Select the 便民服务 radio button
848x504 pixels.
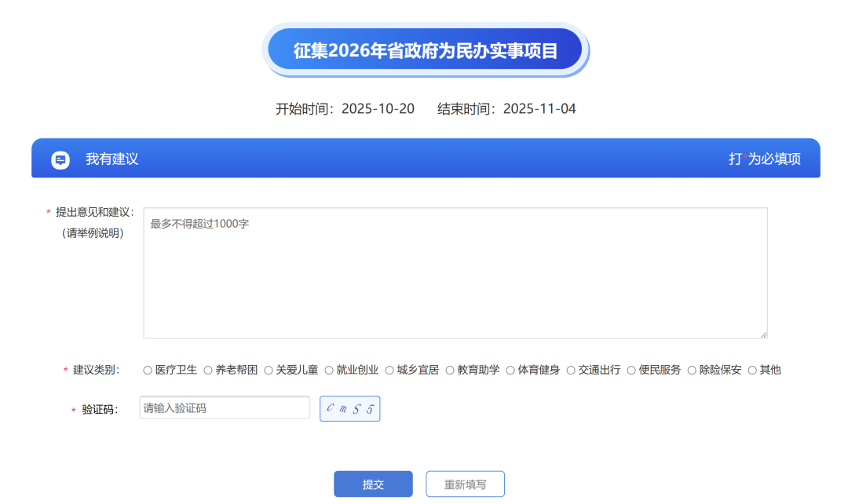click(x=631, y=371)
